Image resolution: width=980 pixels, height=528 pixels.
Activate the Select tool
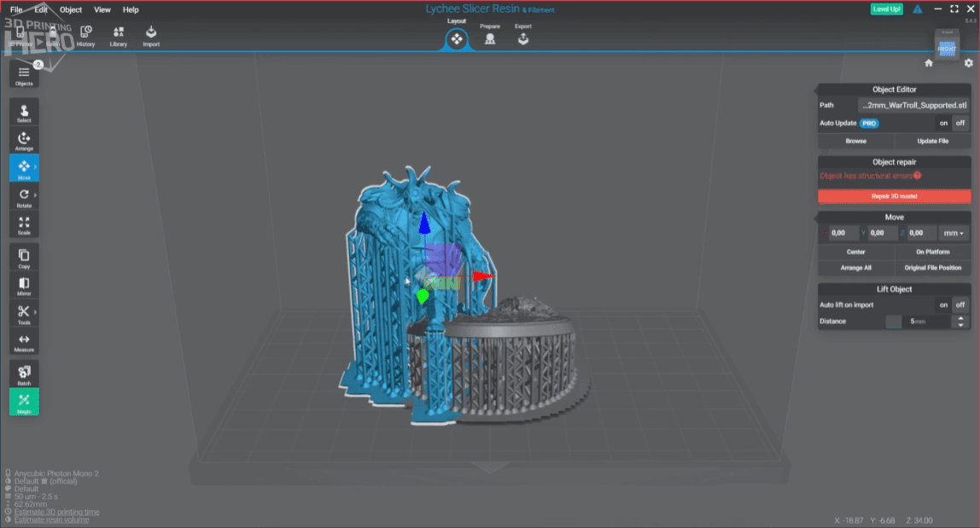pos(24,113)
